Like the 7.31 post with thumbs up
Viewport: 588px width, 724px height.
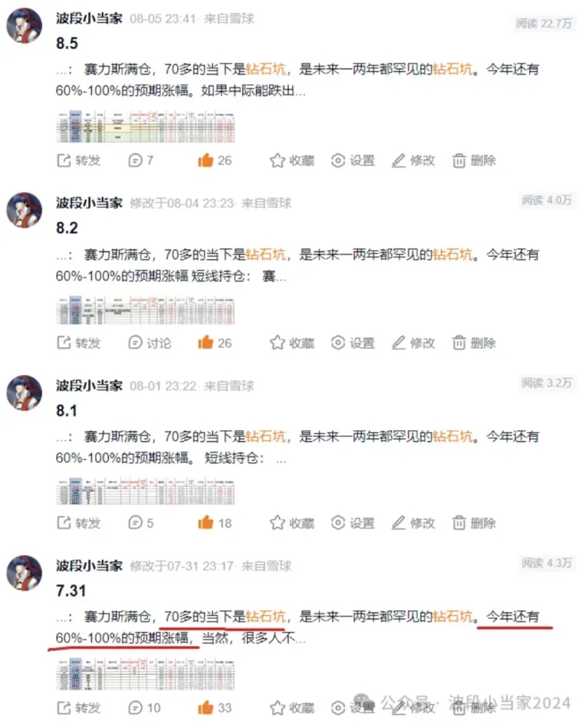pyautogui.click(x=215, y=707)
